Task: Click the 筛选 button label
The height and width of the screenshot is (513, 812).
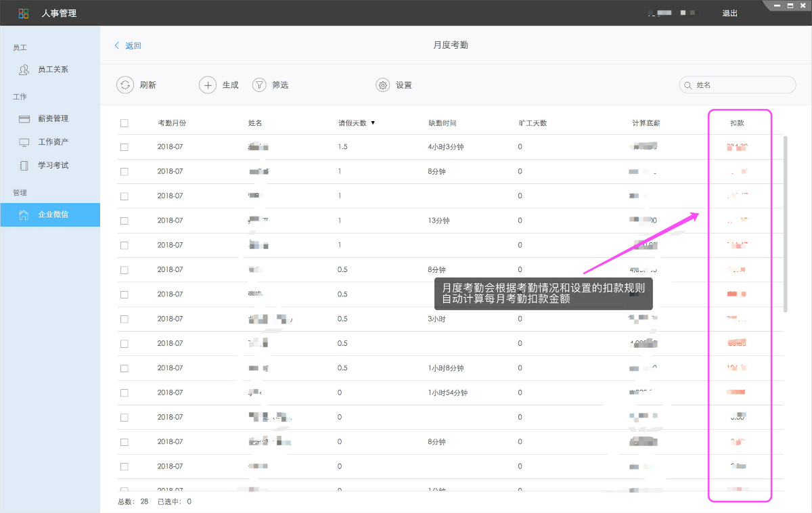Action: [281, 85]
